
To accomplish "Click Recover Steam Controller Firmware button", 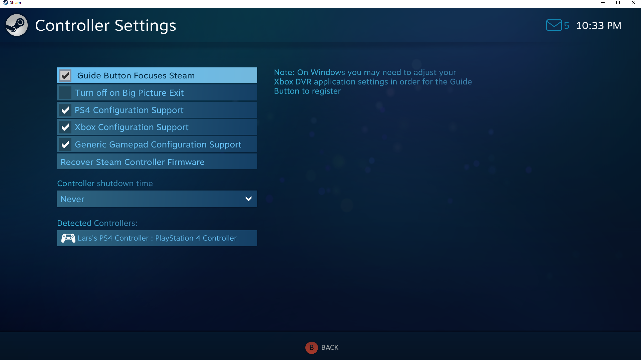I will (157, 161).
